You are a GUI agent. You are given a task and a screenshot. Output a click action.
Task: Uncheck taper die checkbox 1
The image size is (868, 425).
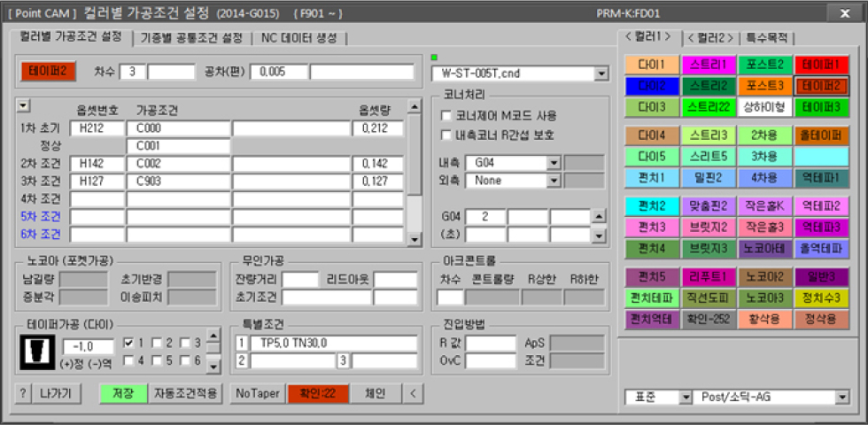point(129,343)
